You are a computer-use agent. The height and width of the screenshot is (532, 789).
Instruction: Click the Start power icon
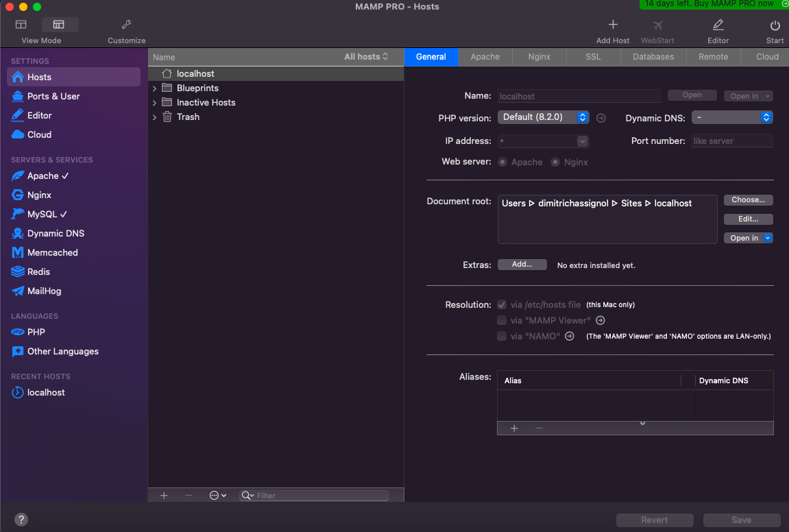[775, 25]
